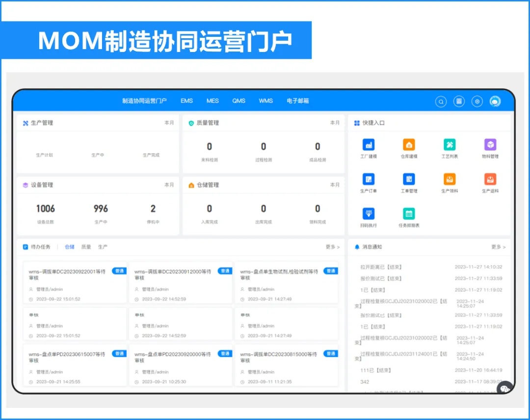Open the 工厂建模 shortcut icon
The height and width of the screenshot is (420, 530).
[x=369, y=145]
